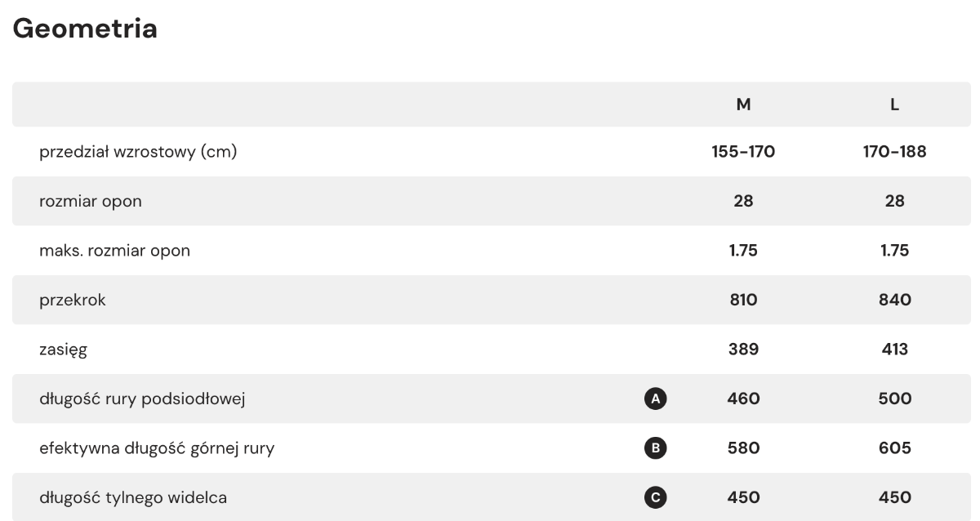Click the B marker icon for top tube length
The width and height of the screenshot is (980, 521).
[656, 448]
